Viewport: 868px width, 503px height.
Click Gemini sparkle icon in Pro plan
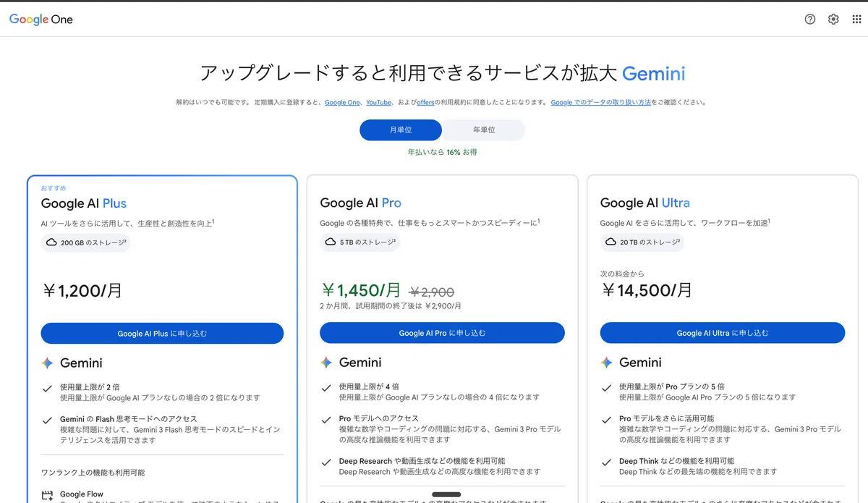point(326,363)
